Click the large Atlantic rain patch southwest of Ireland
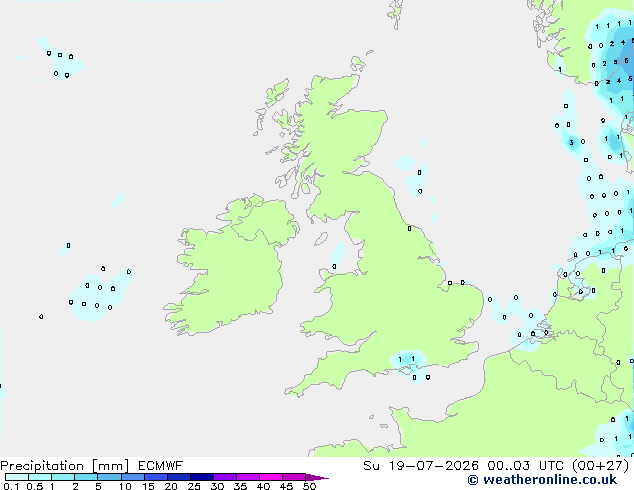 [x=99, y=295]
